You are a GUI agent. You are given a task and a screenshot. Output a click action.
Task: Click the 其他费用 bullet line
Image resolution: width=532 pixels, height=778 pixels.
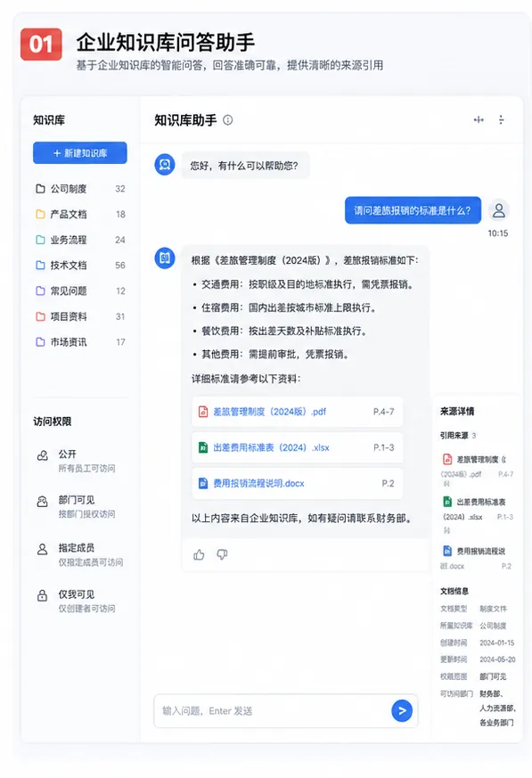[271, 355]
